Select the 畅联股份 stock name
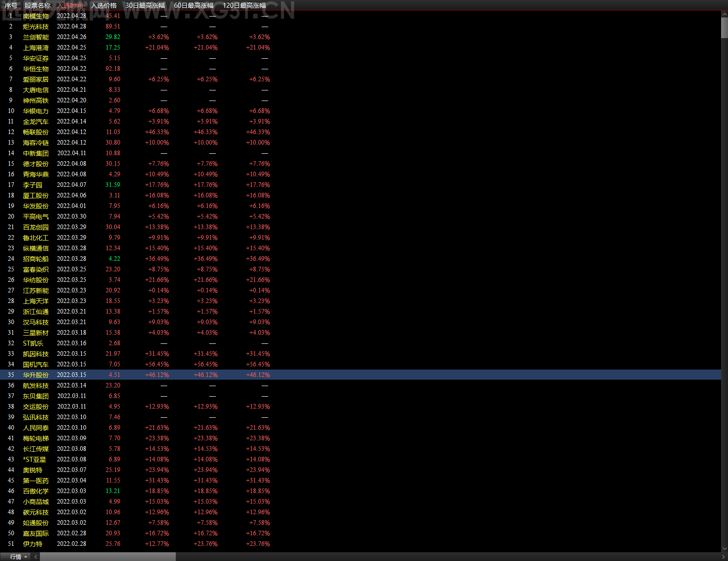The width and height of the screenshot is (728, 561). 36,132
